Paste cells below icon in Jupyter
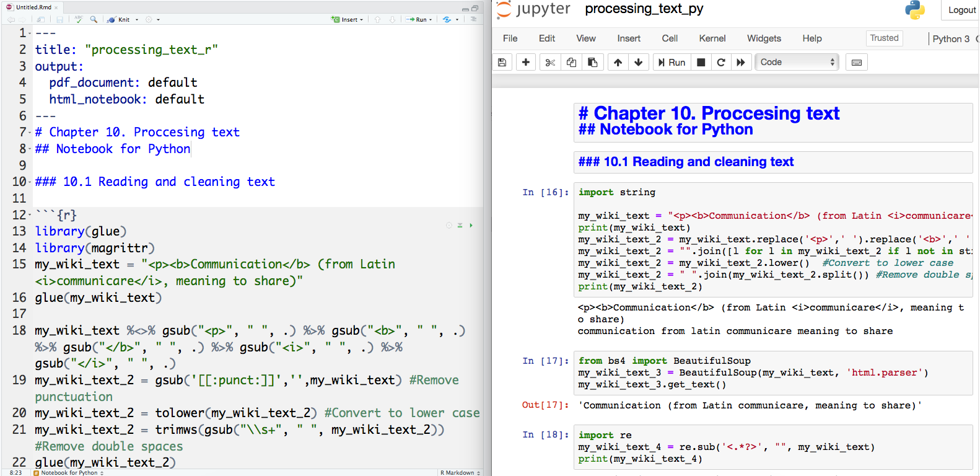 [592, 62]
